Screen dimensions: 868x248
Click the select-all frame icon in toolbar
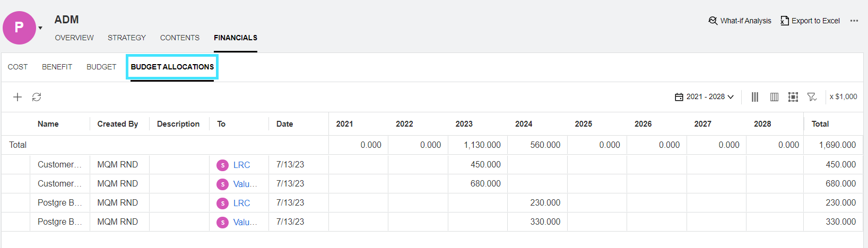tap(793, 97)
